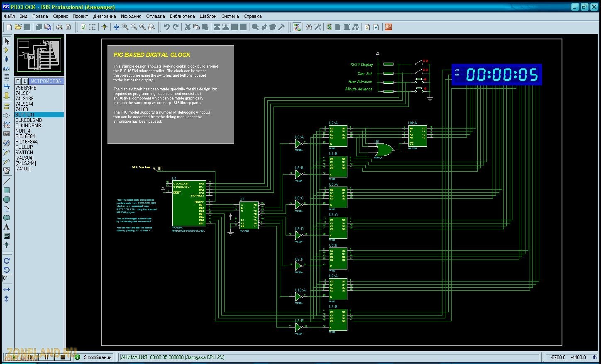Open the Файл menu
601x364 pixels.
click(x=9, y=16)
